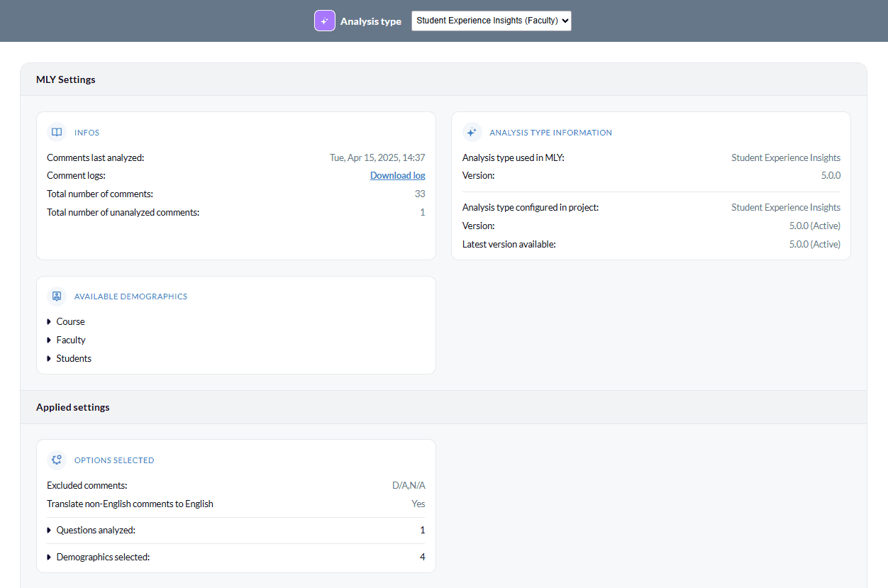The width and height of the screenshot is (888, 588).
Task: Open the Analysis type dropdown
Action: pos(492,21)
